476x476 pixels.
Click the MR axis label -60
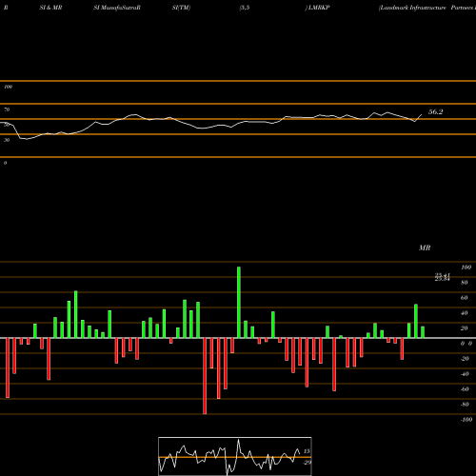(465, 389)
